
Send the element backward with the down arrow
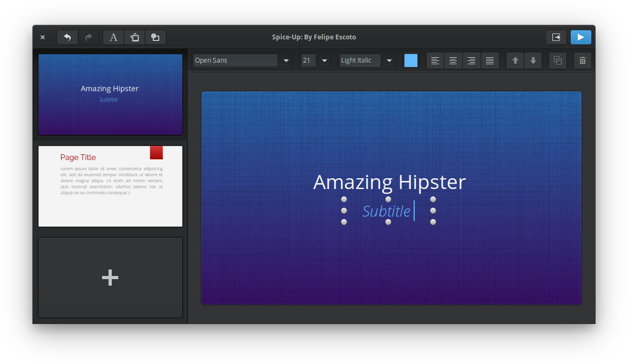pyautogui.click(x=533, y=60)
